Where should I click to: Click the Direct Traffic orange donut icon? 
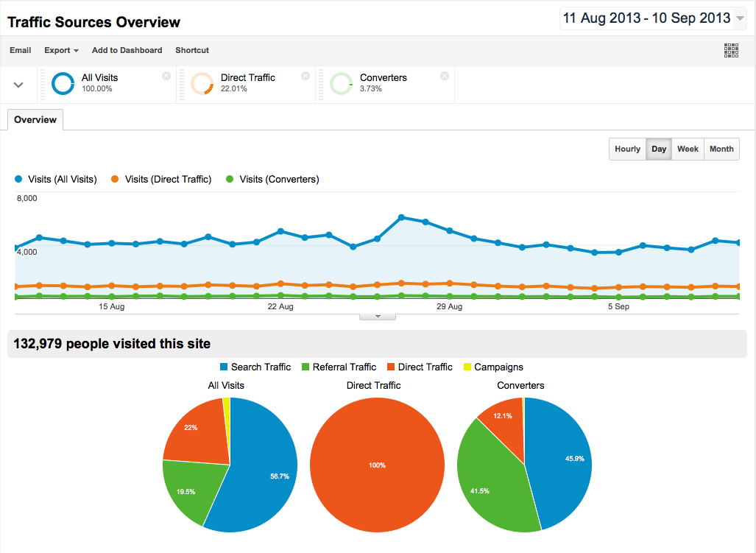click(x=202, y=83)
